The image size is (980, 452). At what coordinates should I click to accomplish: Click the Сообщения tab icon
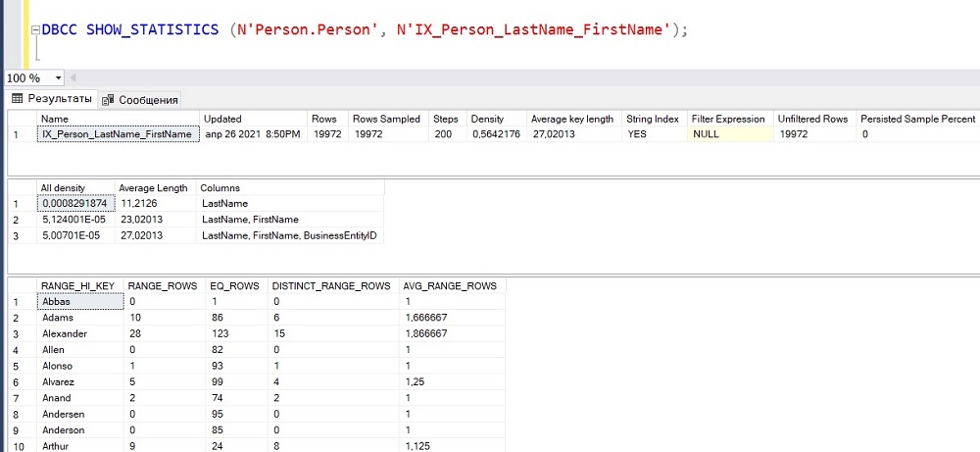tap(108, 99)
